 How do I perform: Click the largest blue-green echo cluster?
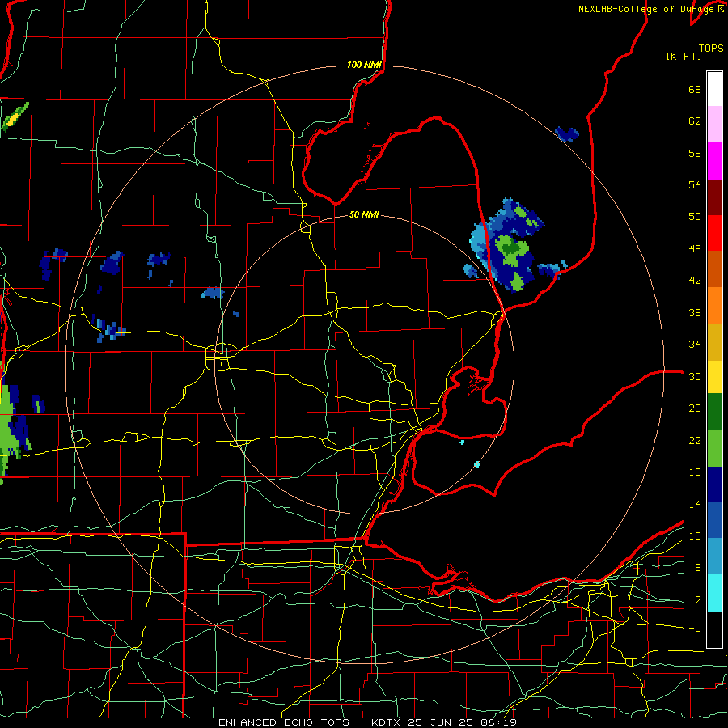506,246
